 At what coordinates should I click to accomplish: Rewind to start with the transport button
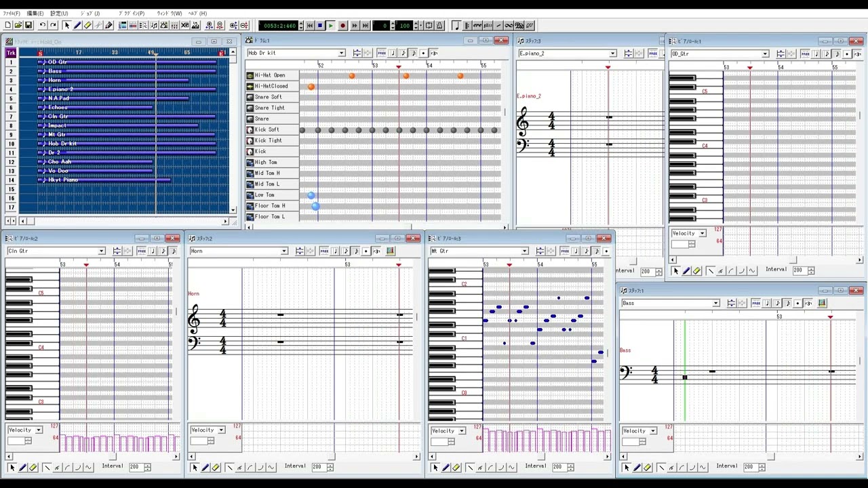[x=310, y=26]
